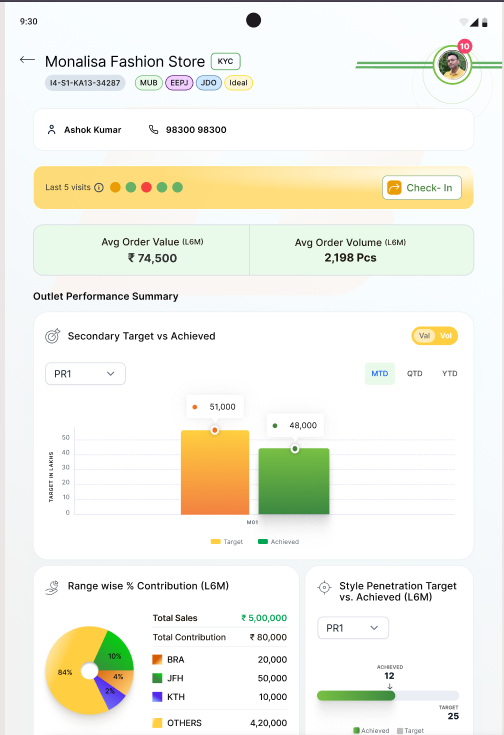This screenshot has width=504, height=735.
Task: Toggle Achieved legend in bar chart
Action: click(x=278, y=541)
